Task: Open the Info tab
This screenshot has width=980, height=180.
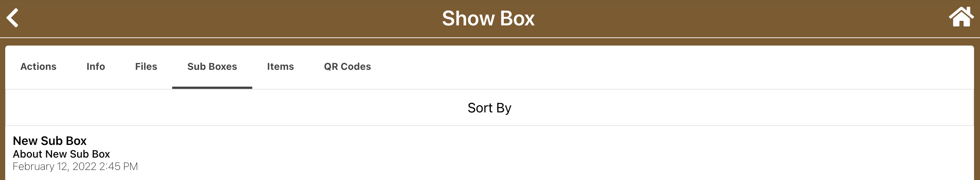Action: (95, 66)
